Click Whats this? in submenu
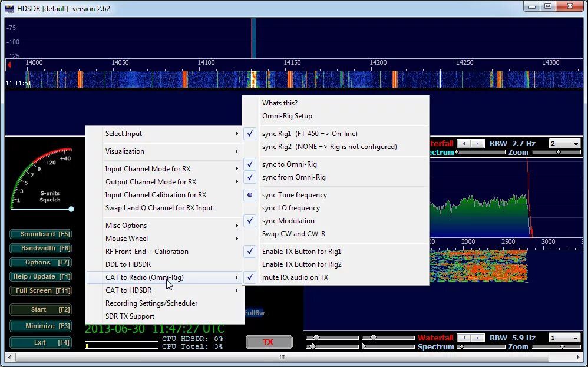The height and width of the screenshot is (367, 588). 336,103
